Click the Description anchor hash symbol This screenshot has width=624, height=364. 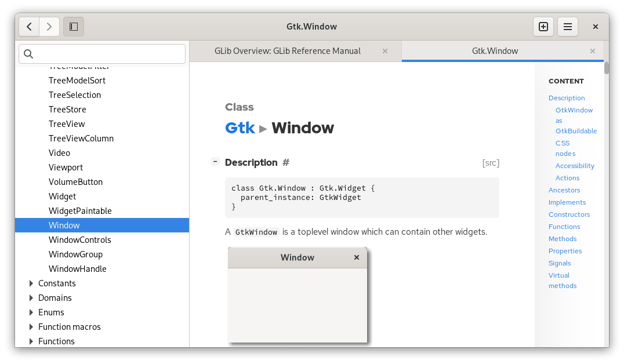click(286, 163)
